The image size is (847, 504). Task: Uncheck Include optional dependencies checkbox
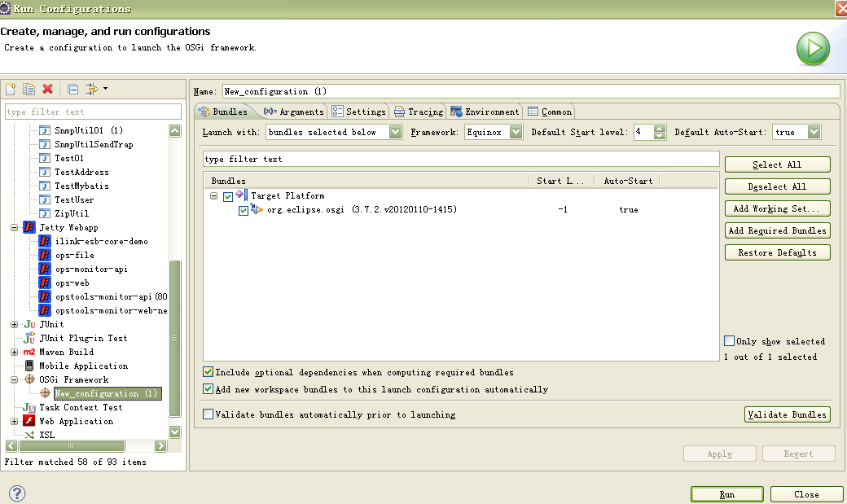208,371
